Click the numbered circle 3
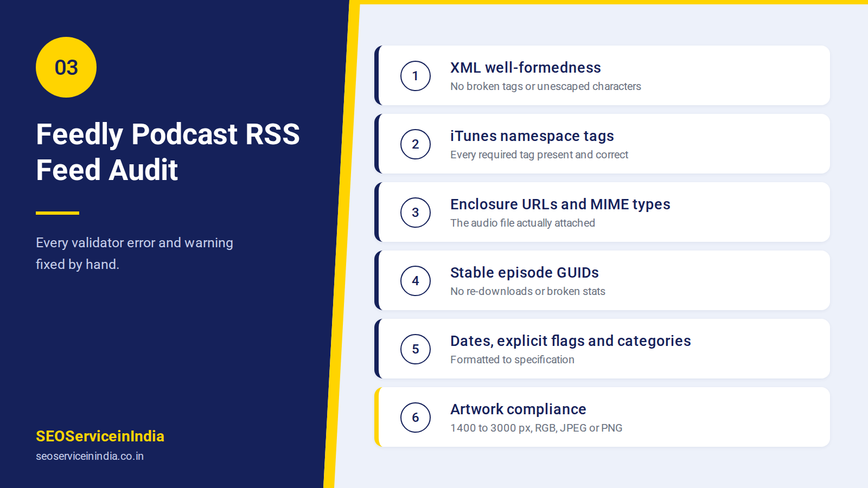The height and width of the screenshot is (488, 868). click(416, 213)
